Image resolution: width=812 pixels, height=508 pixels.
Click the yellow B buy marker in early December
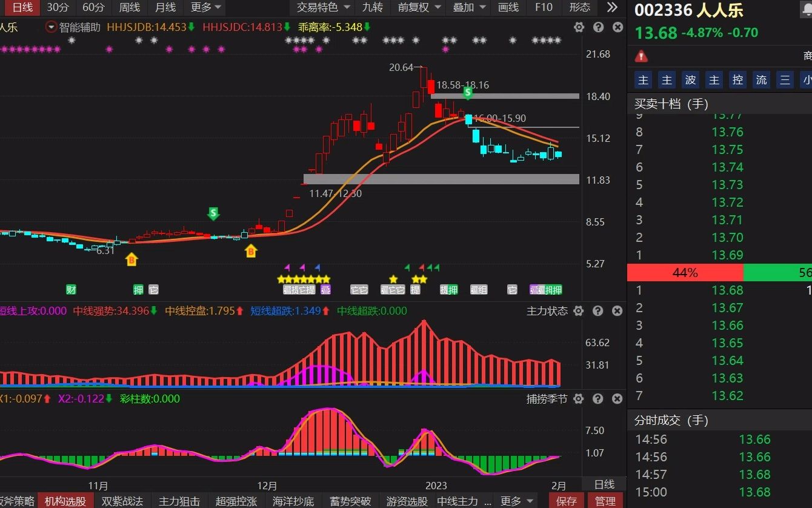(x=251, y=250)
